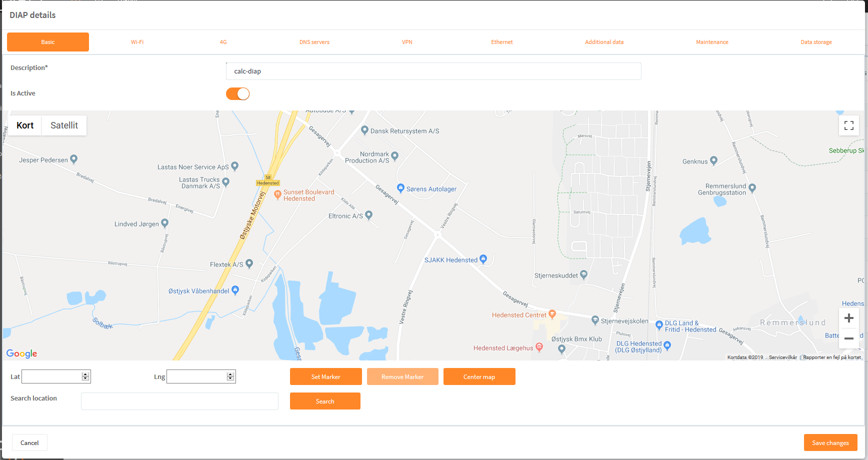Click the Lindved Jørgen map pin
The image size is (868, 460).
(x=165, y=223)
